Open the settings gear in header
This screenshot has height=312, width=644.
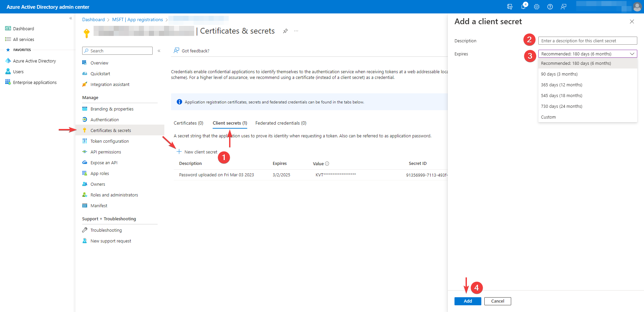click(x=537, y=7)
